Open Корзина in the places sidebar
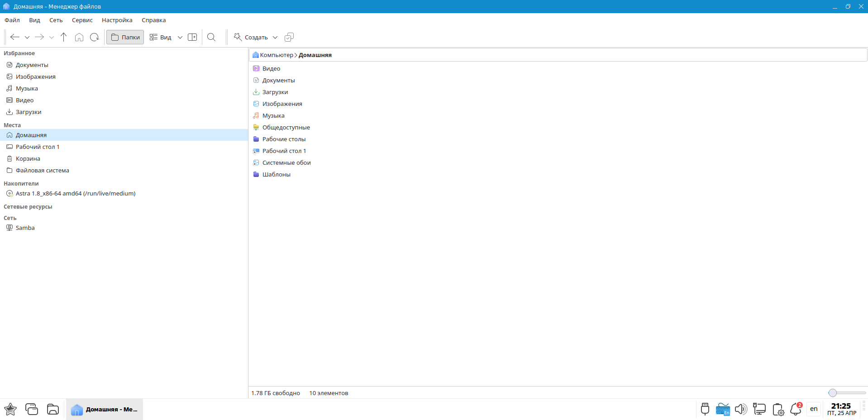 pyautogui.click(x=28, y=158)
